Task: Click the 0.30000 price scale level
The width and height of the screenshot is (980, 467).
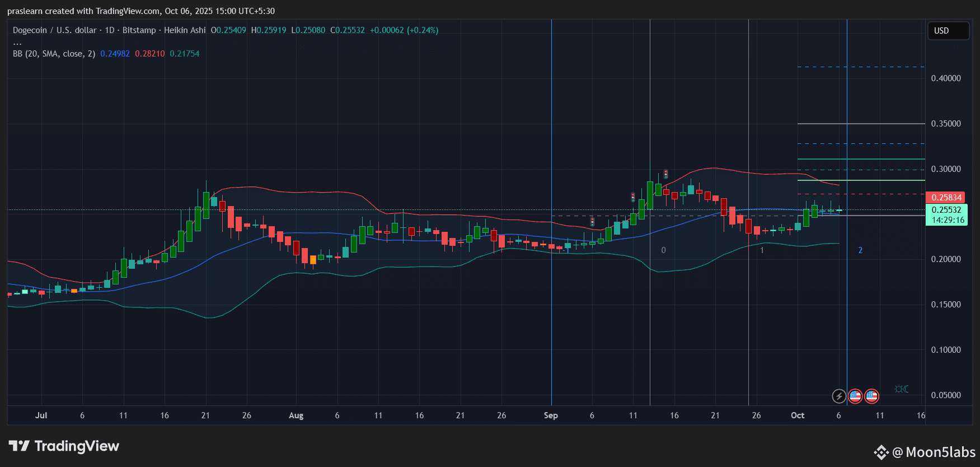Action: pyautogui.click(x=946, y=169)
